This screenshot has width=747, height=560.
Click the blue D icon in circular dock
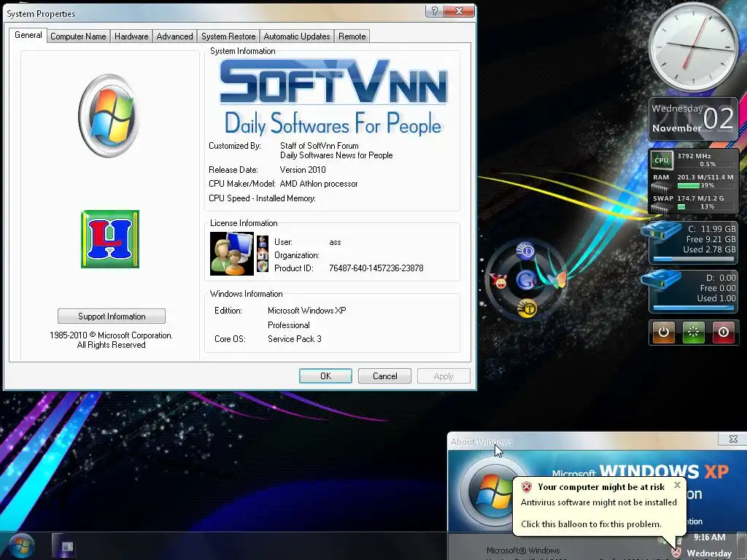point(525,251)
